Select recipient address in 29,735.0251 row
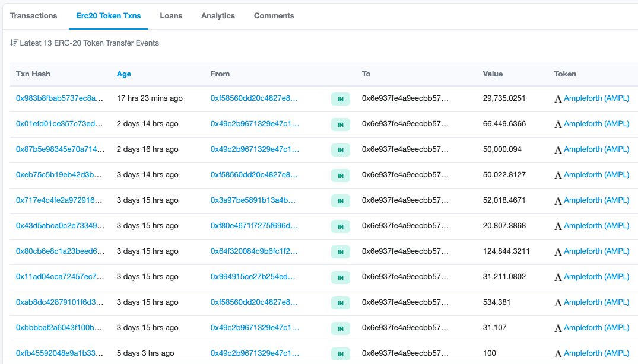Image resolution: width=638 pixels, height=364 pixels. click(405, 98)
